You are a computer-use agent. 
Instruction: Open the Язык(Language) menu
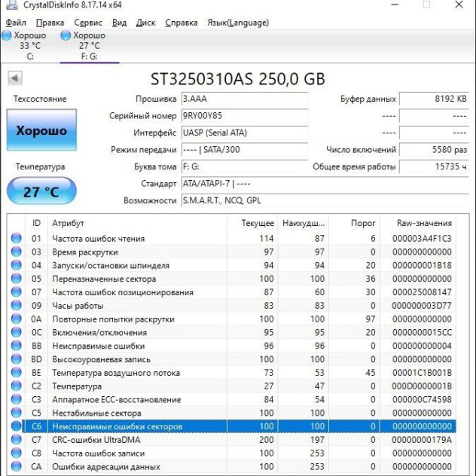coord(237,23)
